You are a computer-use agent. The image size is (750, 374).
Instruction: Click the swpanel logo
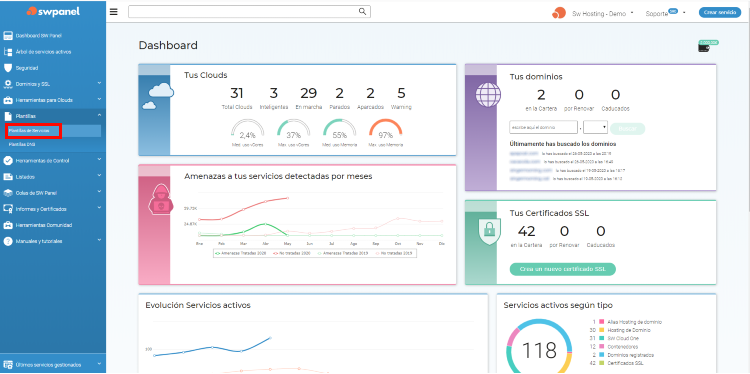pyautogui.click(x=53, y=11)
